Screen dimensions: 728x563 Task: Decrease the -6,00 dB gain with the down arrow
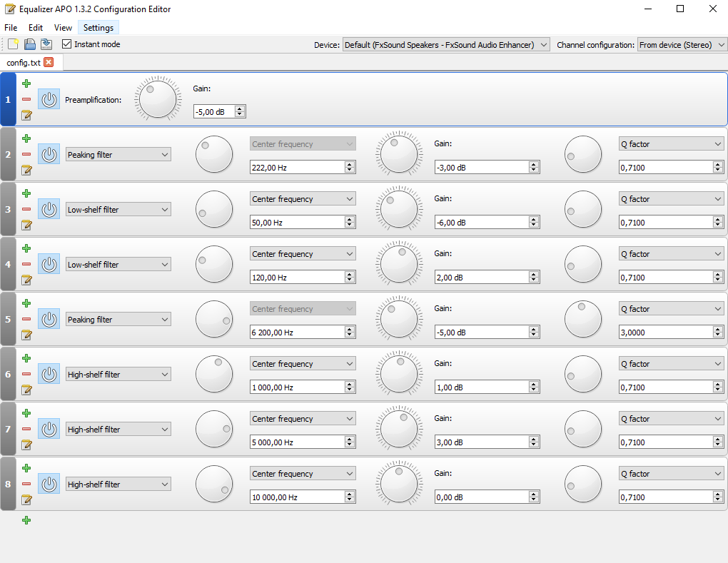point(534,225)
